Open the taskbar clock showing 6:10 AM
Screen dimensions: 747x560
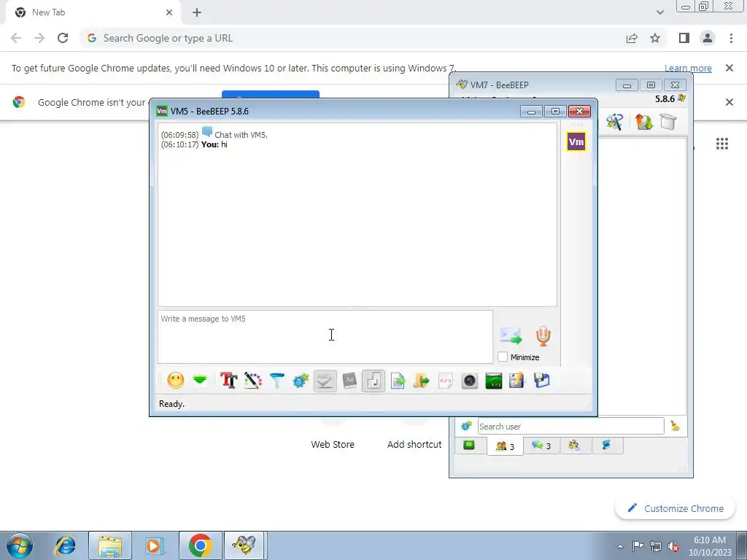(x=709, y=546)
